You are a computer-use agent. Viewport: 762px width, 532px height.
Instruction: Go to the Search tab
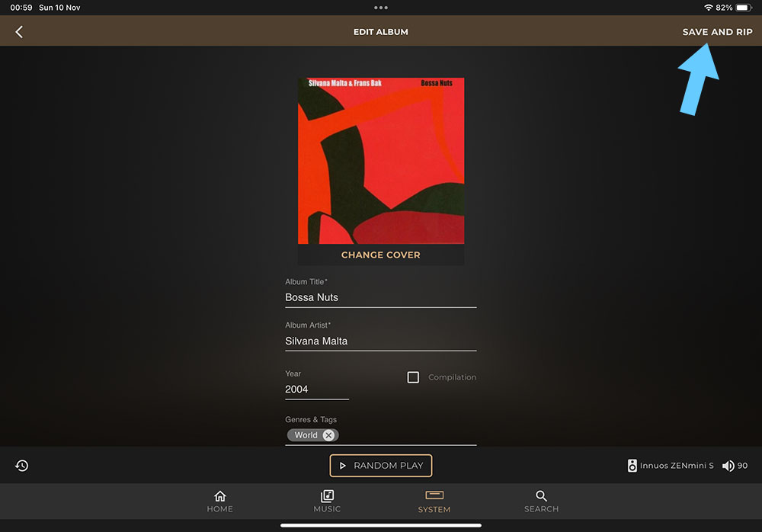click(541, 501)
